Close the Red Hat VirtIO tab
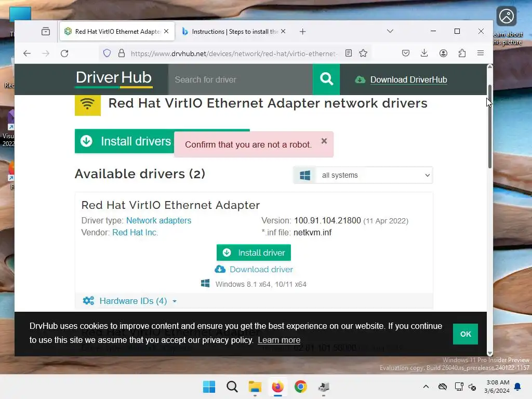The width and height of the screenshot is (532, 399). click(166, 31)
